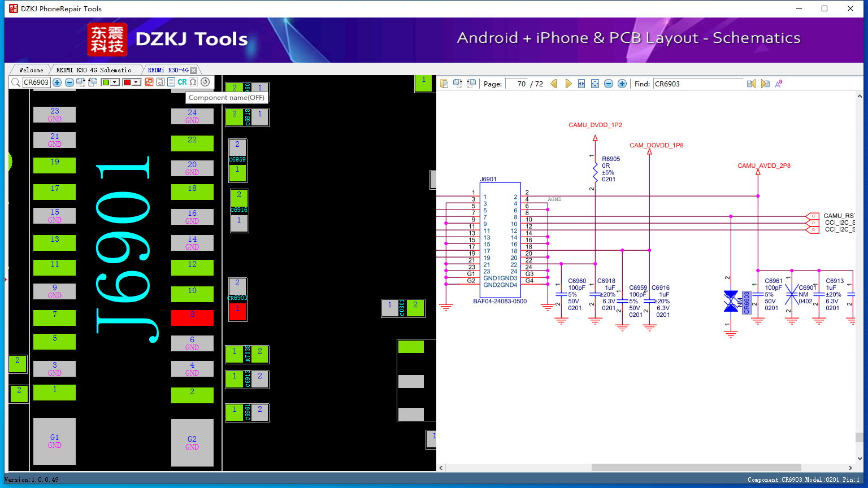Click pad 23 GND on J6901 connector
The height and width of the screenshot is (488, 868).
coord(54,115)
